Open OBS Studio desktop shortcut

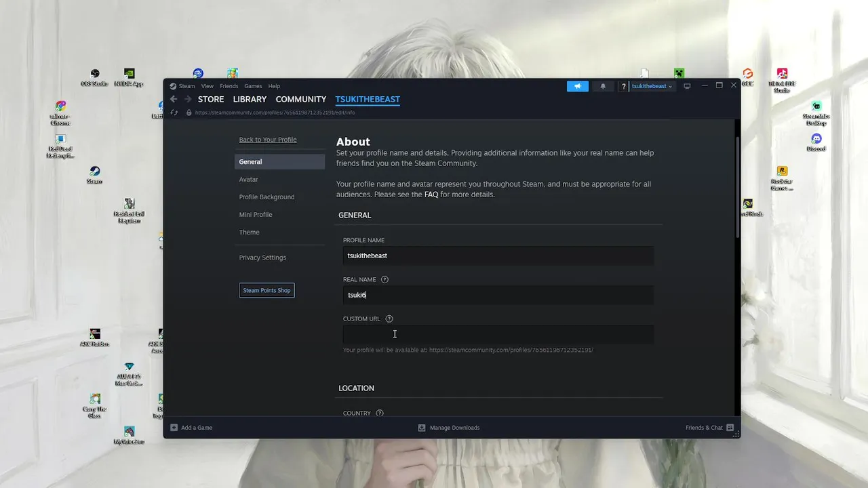(x=95, y=77)
